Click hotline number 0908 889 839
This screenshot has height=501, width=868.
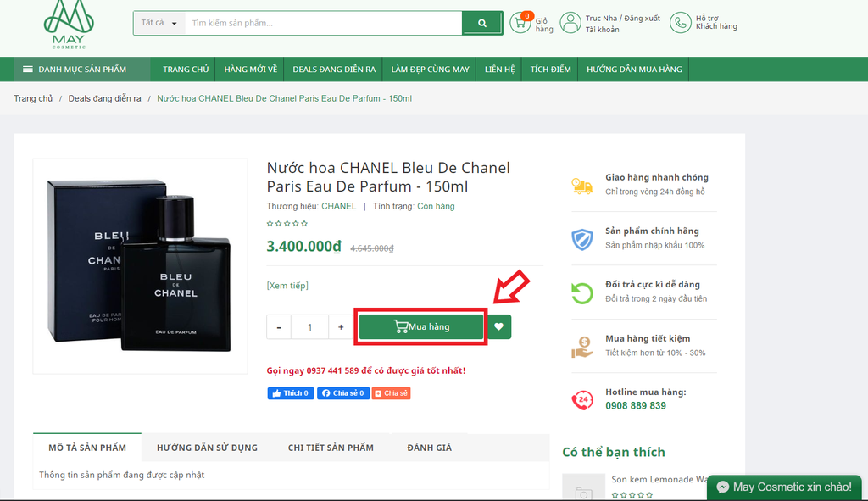pyautogui.click(x=636, y=406)
